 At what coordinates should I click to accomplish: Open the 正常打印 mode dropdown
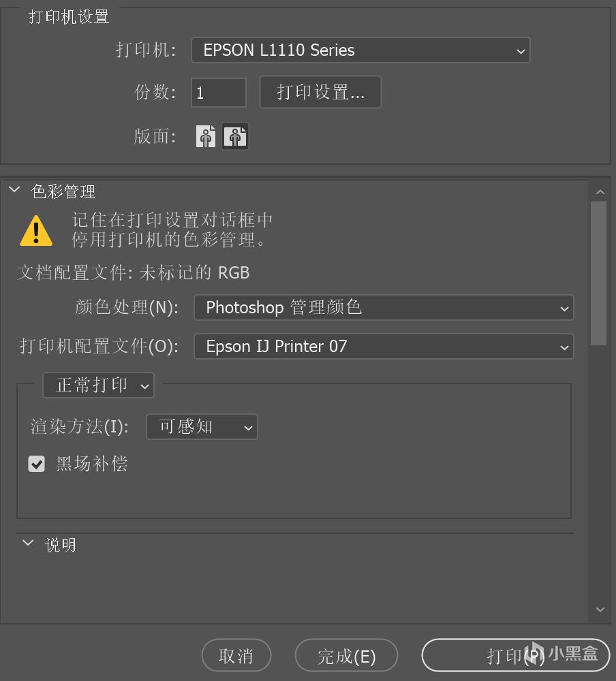click(x=99, y=385)
